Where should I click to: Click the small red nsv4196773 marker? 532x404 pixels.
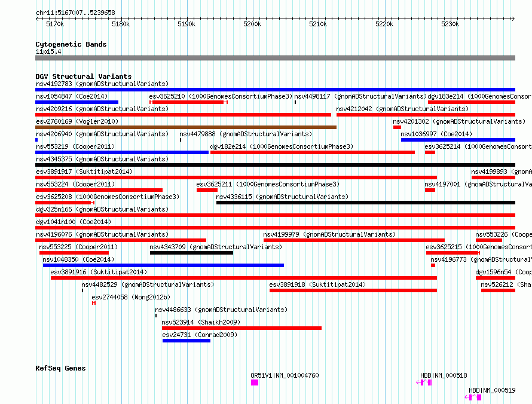(x=433, y=265)
